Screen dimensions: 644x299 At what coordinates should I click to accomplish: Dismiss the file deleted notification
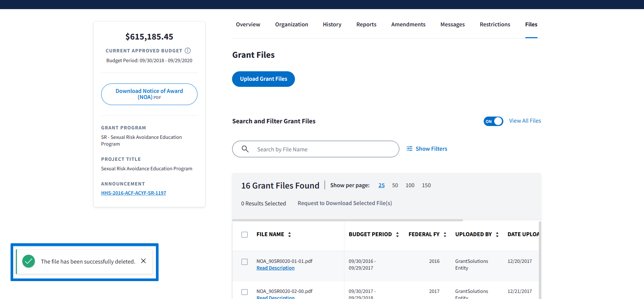click(x=143, y=261)
